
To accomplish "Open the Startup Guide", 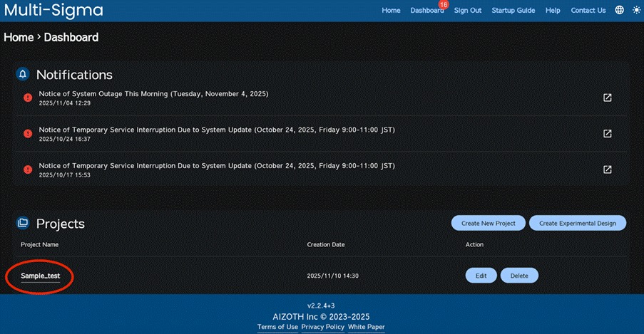I will point(514,11).
